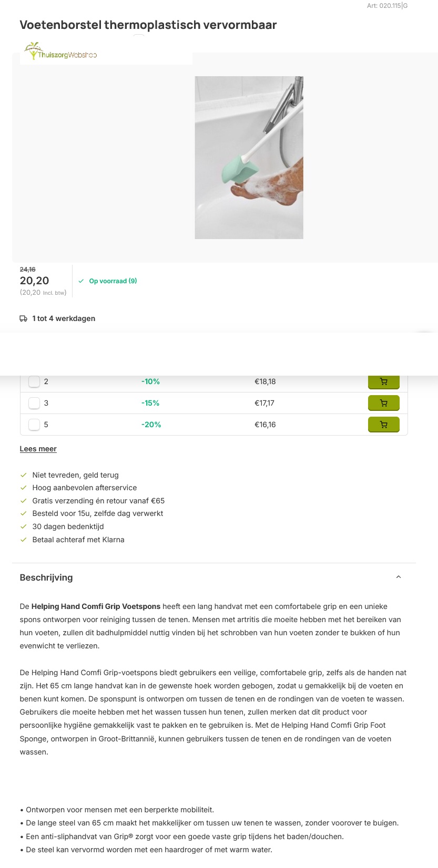Open the foot brush product image
Viewport: 438px width, 868px height.
point(249,158)
